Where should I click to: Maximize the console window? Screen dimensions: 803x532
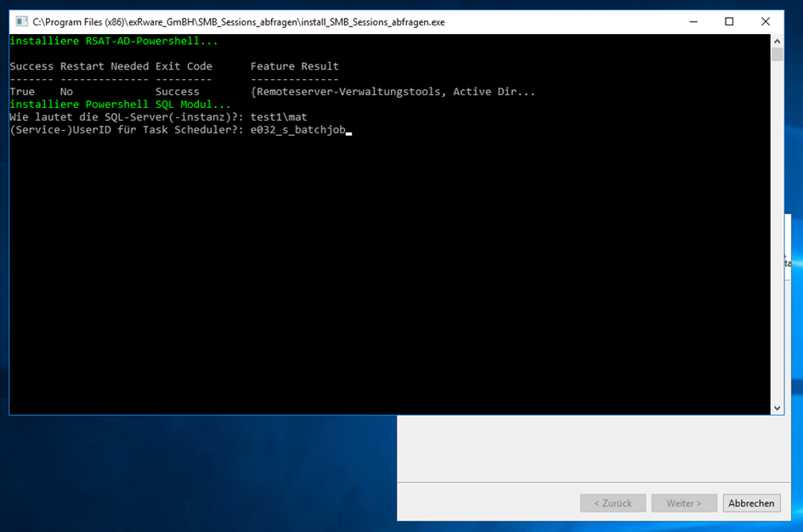click(x=729, y=21)
